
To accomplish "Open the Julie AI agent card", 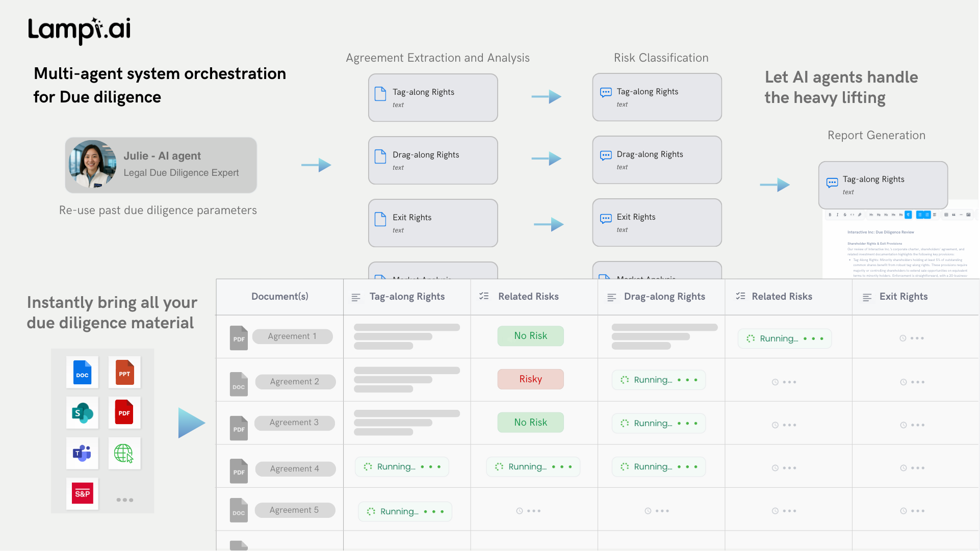I will [161, 165].
